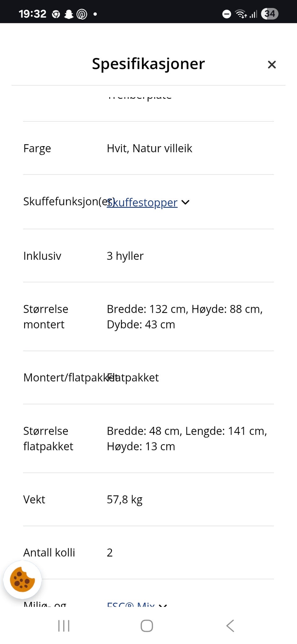The height and width of the screenshot is (644, 297).
Task: Tap the spiral notification icon in status bar
Action: click(82, 14)
